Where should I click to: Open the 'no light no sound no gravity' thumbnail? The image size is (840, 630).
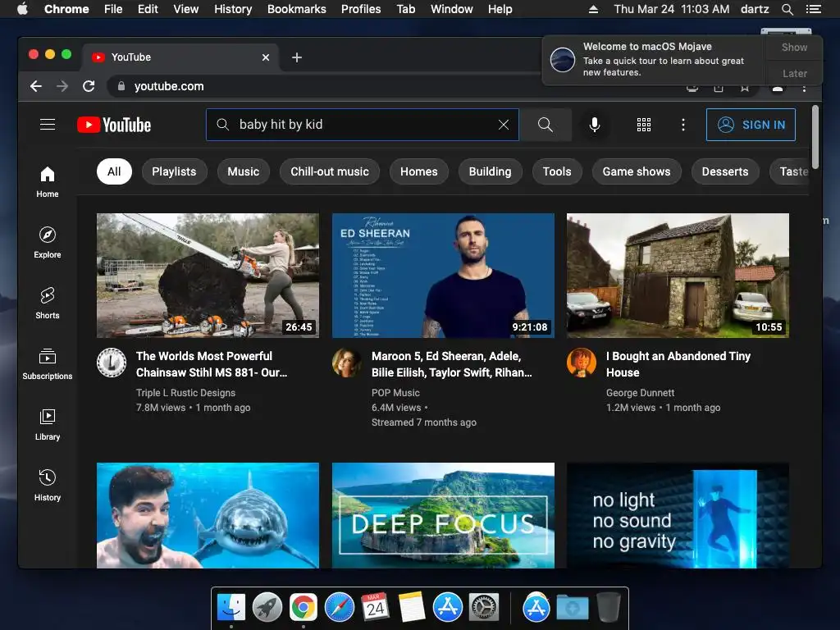pyautogui.click(x=678, y=515)
